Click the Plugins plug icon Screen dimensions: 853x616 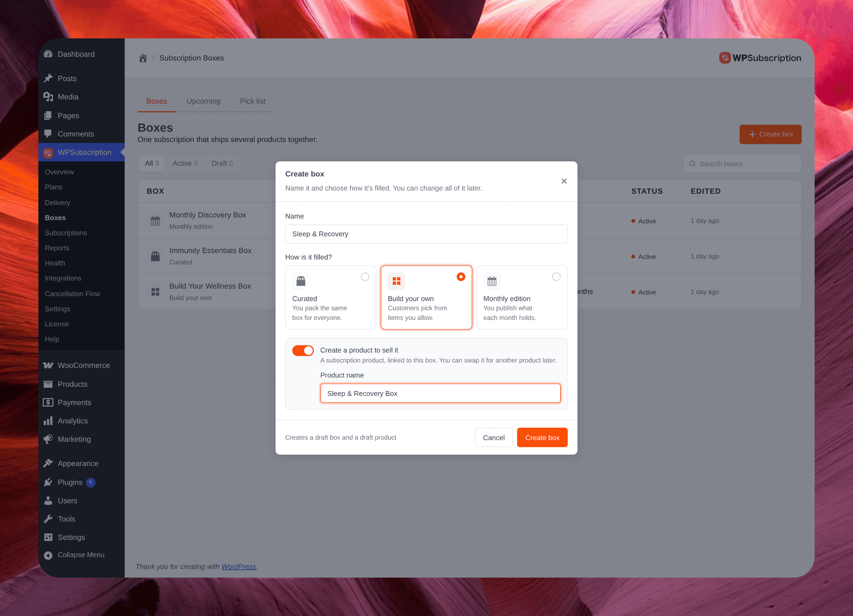click(x=48, y=482)
